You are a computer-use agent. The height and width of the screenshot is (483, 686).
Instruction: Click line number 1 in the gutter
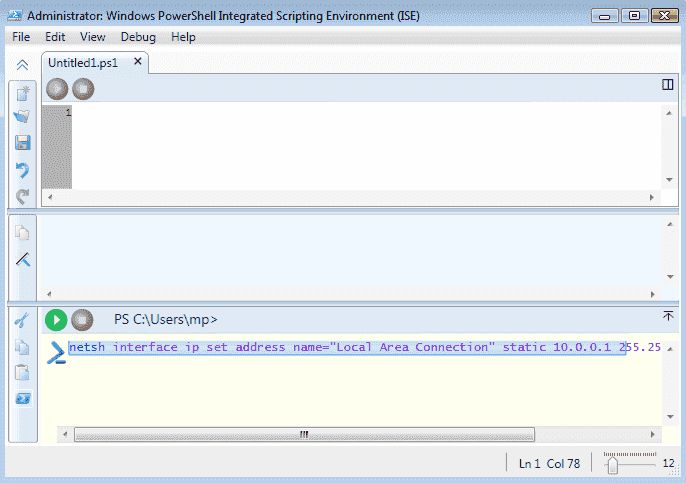pyautogui.click(x=68, y=112)
